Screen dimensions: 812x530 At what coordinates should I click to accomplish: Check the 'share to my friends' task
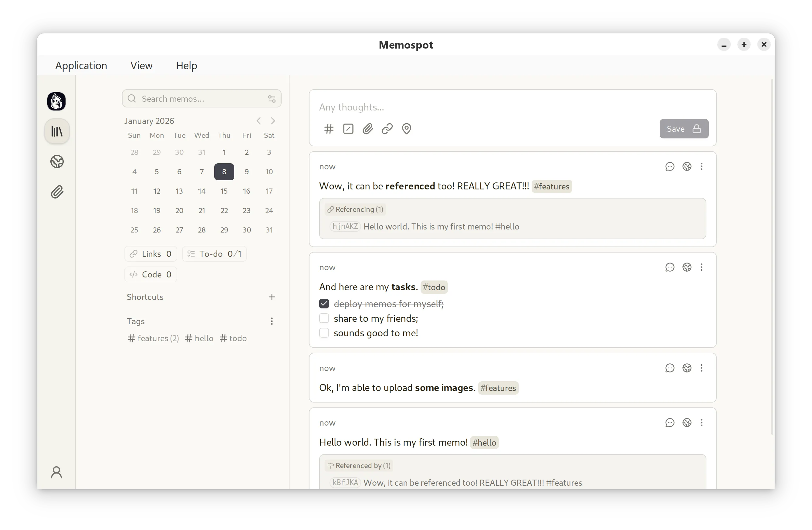(x=324, y=318)
